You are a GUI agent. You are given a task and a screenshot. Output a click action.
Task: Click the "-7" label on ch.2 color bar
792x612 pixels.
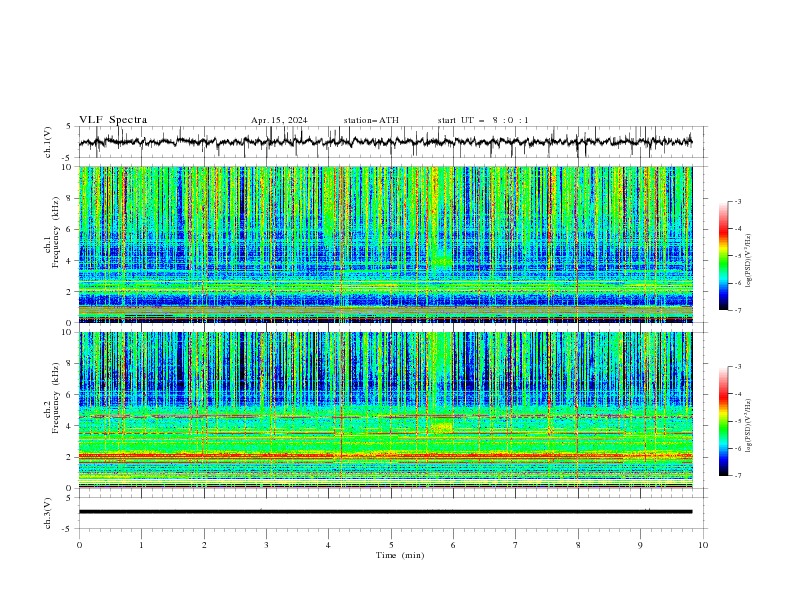[x=738, y=476]
